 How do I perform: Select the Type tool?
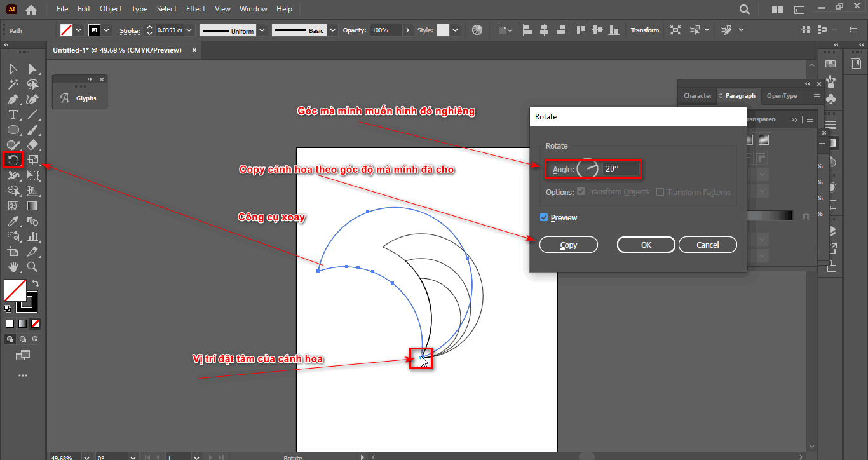pyautogui.click(x=13, y=114)
